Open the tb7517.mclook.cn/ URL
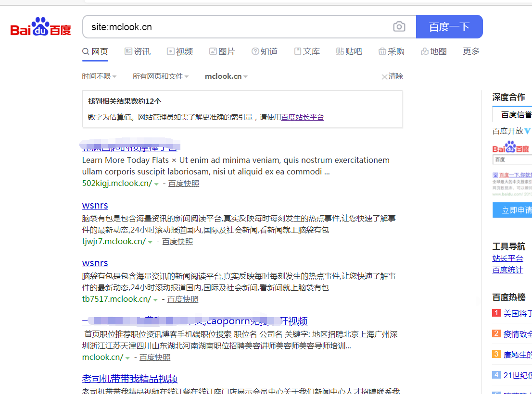This screenshot has height=394, width=532. 117,299
